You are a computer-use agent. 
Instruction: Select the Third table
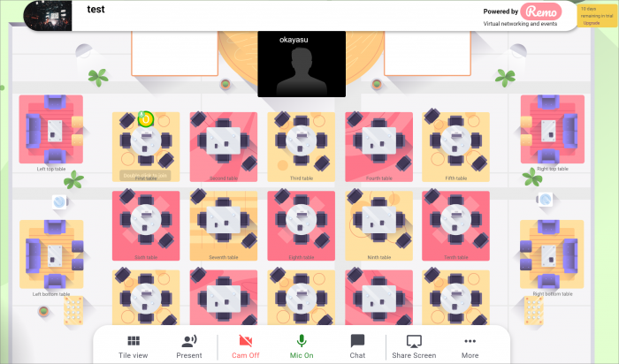pyautogui.click(x=302, y=147)
